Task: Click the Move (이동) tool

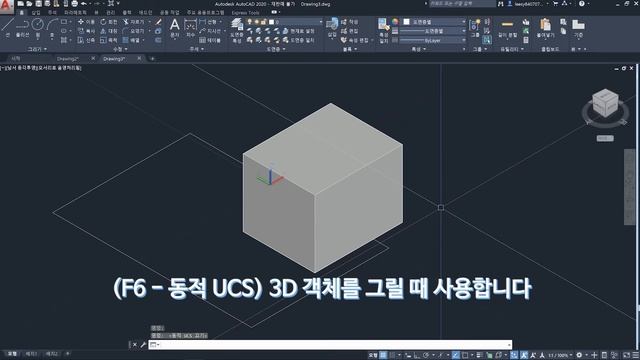Action: pos(86,22)
